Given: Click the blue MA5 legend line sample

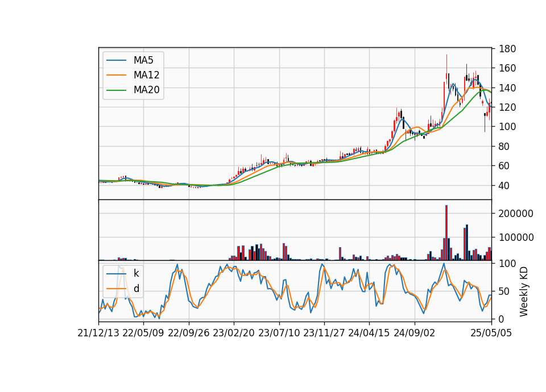Looking at the screenshot, I should click(x=116, y=60).
